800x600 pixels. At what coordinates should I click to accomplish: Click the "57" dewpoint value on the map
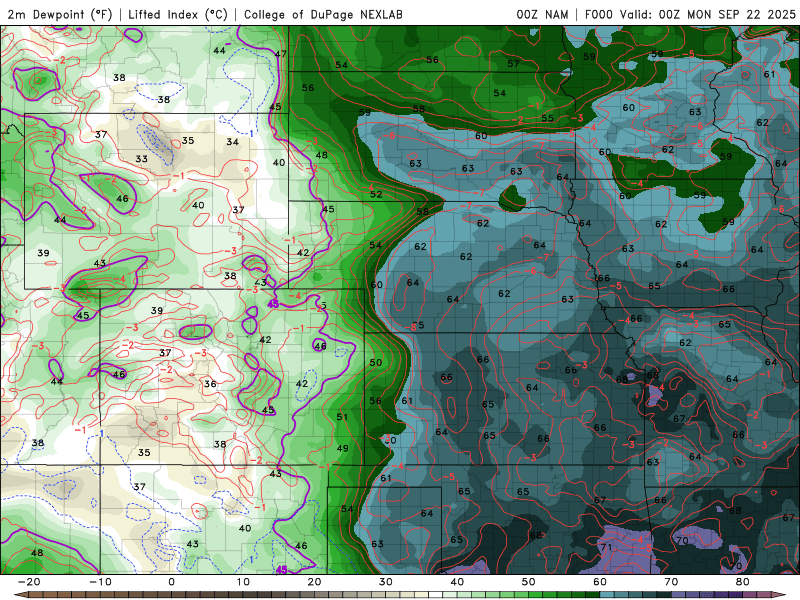coord(513,63)
